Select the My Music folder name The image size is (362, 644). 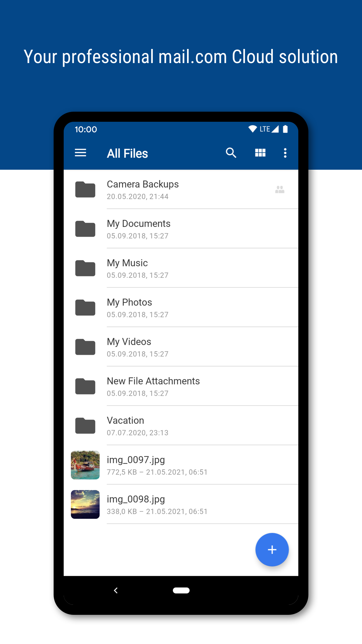tap(127, 263)
